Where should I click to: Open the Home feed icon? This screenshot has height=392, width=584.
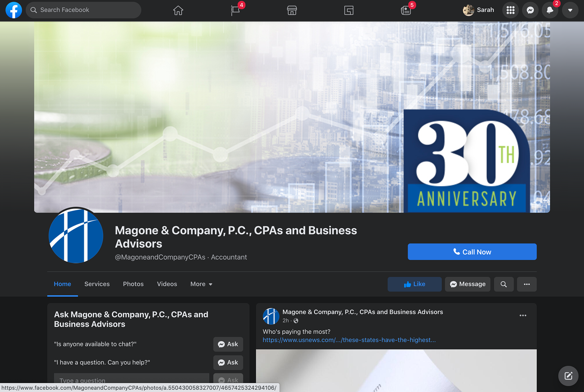pyautogui.click(x=178, y=10)
